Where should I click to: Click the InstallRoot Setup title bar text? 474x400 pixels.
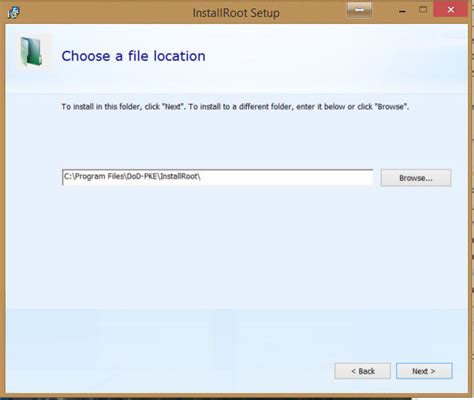[x=236, y=13]
